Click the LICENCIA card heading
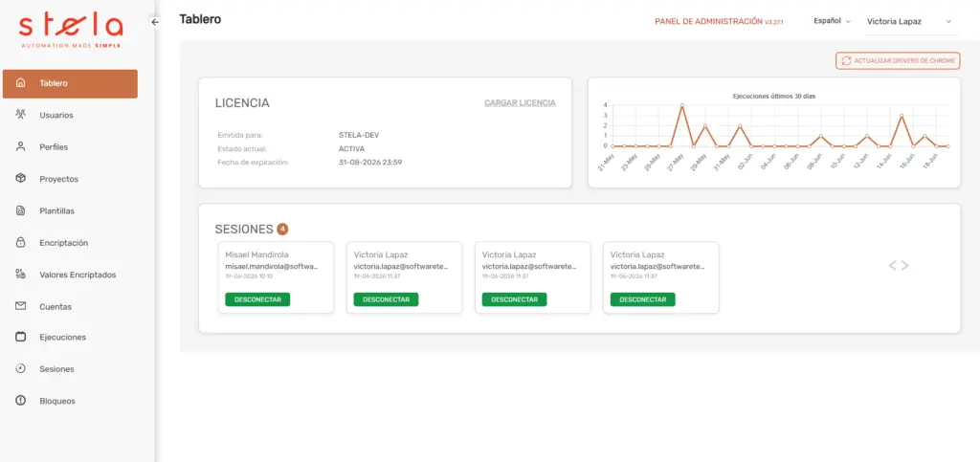Image resolution: width=980 pixels, height=462 pixels. pos(242,103)
